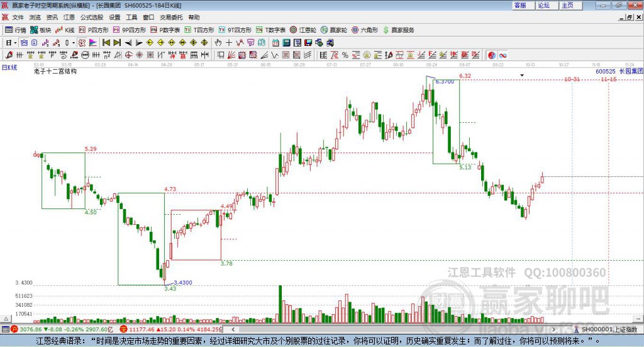This screenshot has height=347, width=644.
Task: Open the 板块 sector view
Action: click(40, 30)
